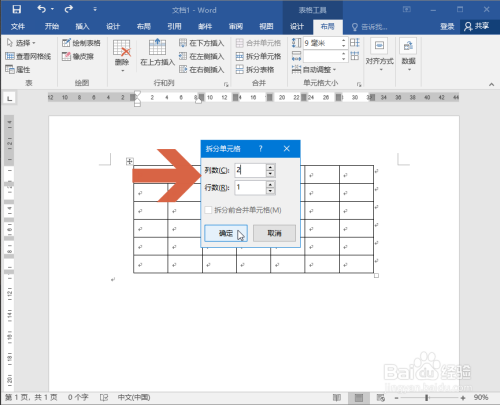Undo the last action
This screenshot has height=405, width=500.
pos(41,9)
